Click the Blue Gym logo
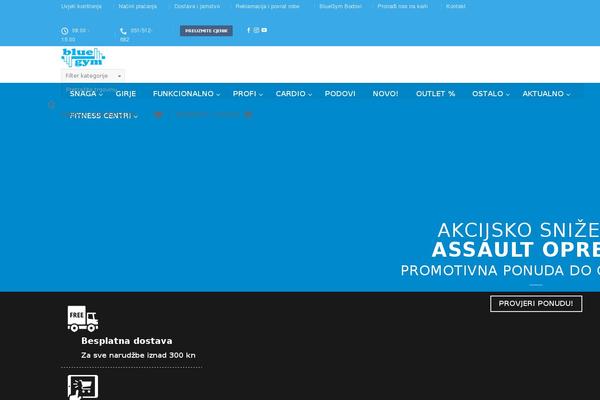The height and width of the screenshot is (400, 600). [x=83, y=57]
